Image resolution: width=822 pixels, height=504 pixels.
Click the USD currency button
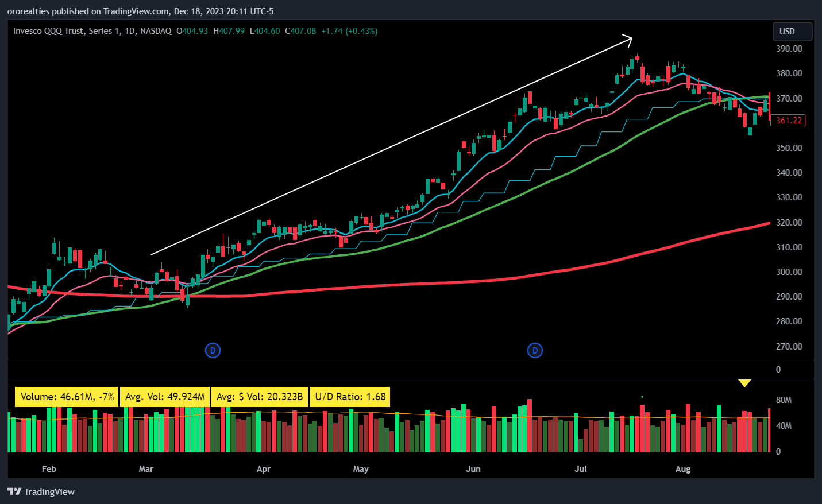pyautogui.click(x=792, y=32)
